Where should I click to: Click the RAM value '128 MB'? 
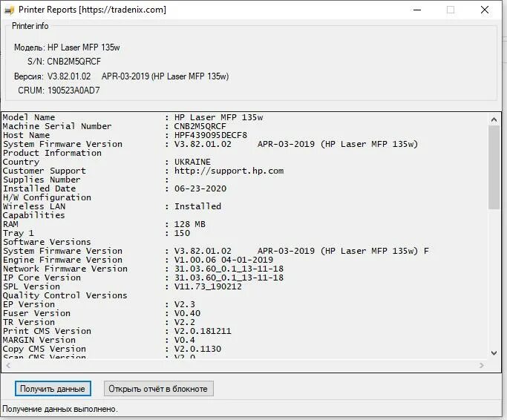[190, 224]
